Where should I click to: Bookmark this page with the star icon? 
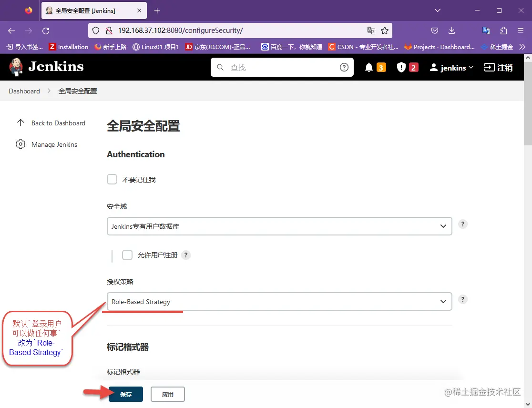(x=384, y=31)
